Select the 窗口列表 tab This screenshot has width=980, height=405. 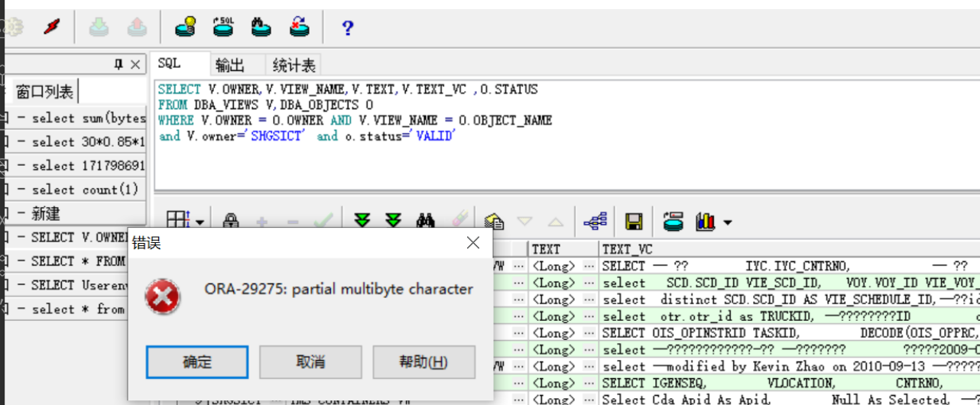tap(45, 92)
